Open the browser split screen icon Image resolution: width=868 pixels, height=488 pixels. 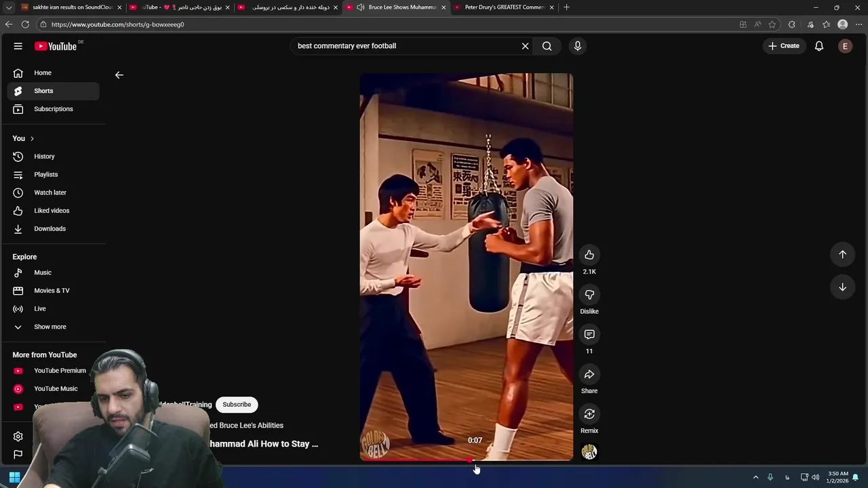point(743,24)
